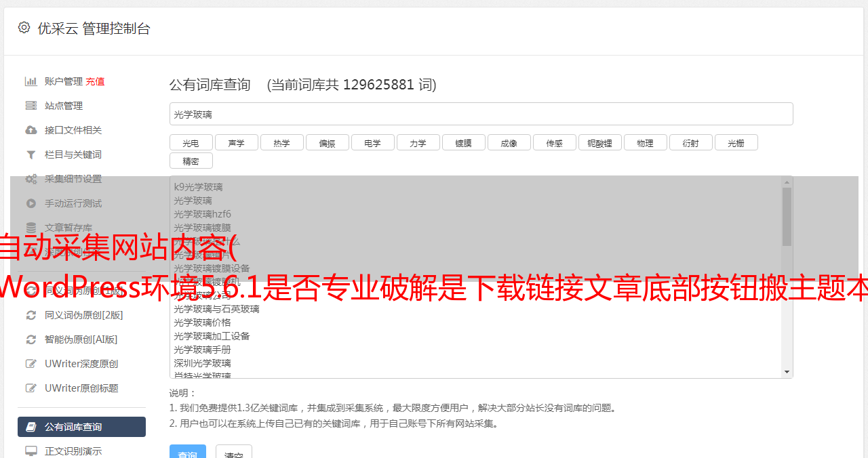Select the active 公有词库查询 menu item
This screenshot has width=868, height=458.
tap(81, 427)
